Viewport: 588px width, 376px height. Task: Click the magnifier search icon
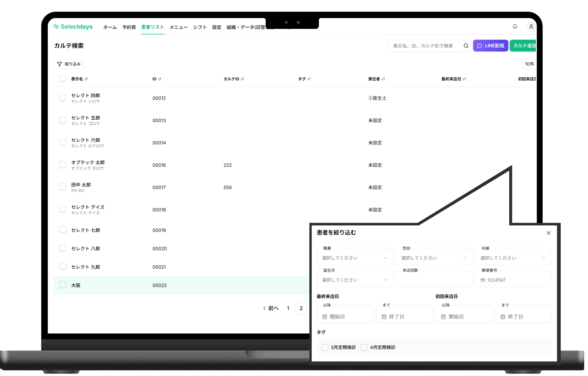click(466, 46)
